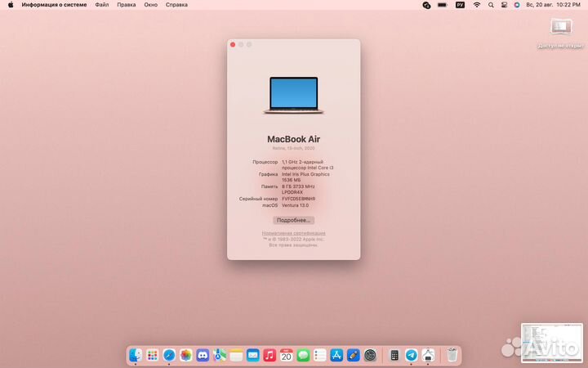
Task: Click the Серийный номер label
Action: tap(258, 199)
